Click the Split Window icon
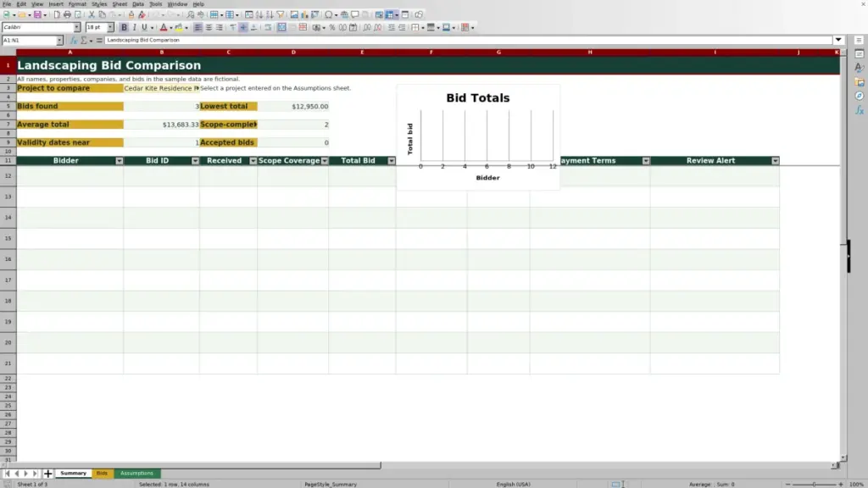Viewport: 868px width, 488px height. (x=404, y=14)
